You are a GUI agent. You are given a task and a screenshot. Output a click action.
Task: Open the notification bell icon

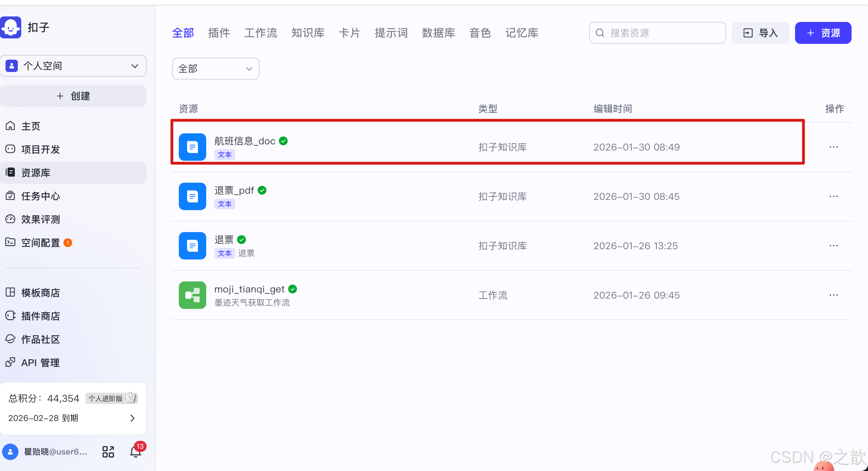(136, 451)
